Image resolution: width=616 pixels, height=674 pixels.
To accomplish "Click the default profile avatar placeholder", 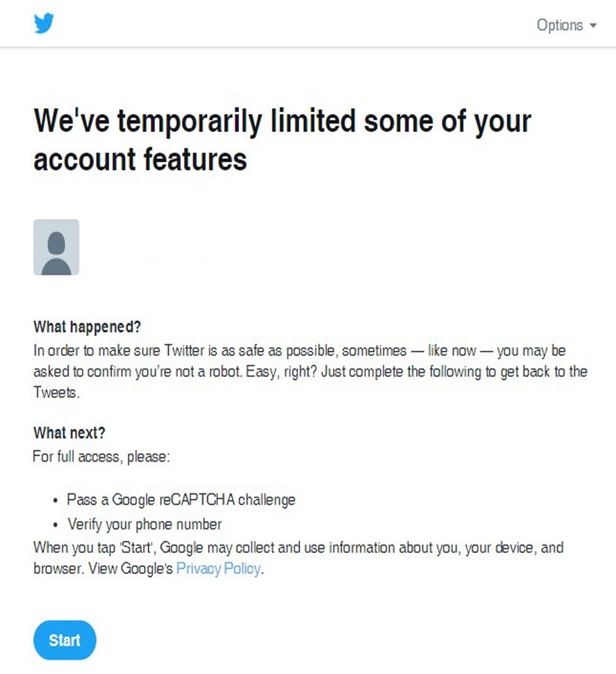I will 56,247.
